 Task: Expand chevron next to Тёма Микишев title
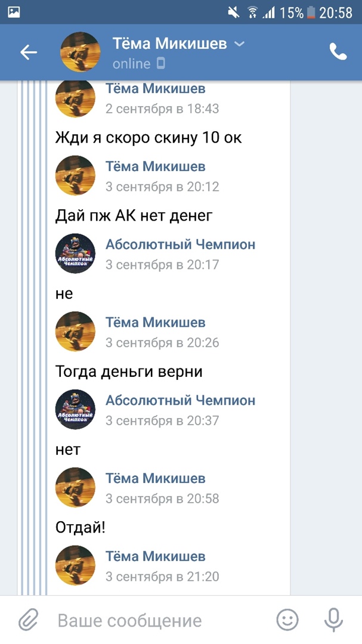click(x=239, y=44)
